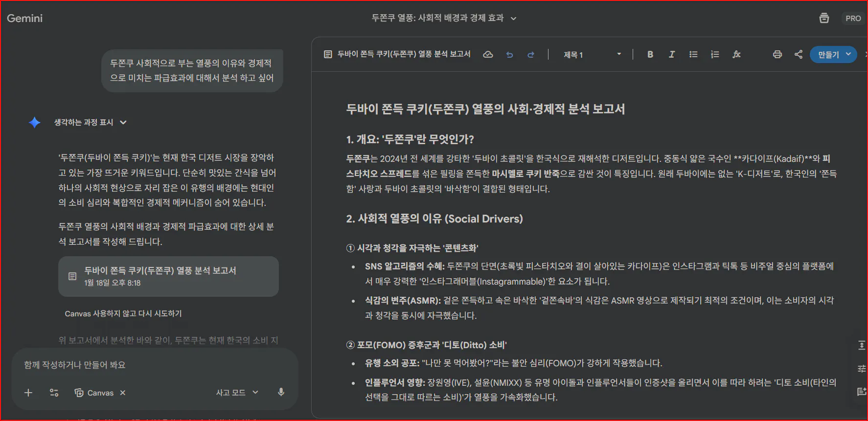The image size is (868, 421).
Task: Click the Gemini logo text
Action: click(x=25, y=18)
